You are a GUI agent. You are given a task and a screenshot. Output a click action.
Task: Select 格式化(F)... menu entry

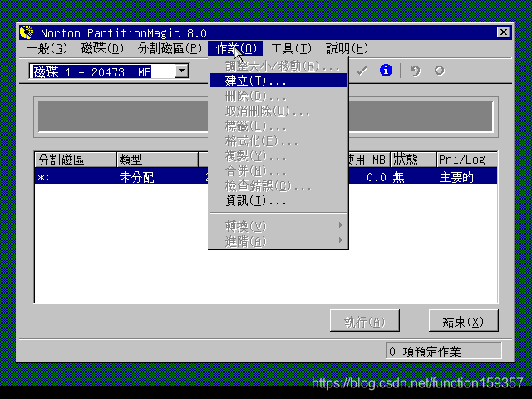[278, 140]
